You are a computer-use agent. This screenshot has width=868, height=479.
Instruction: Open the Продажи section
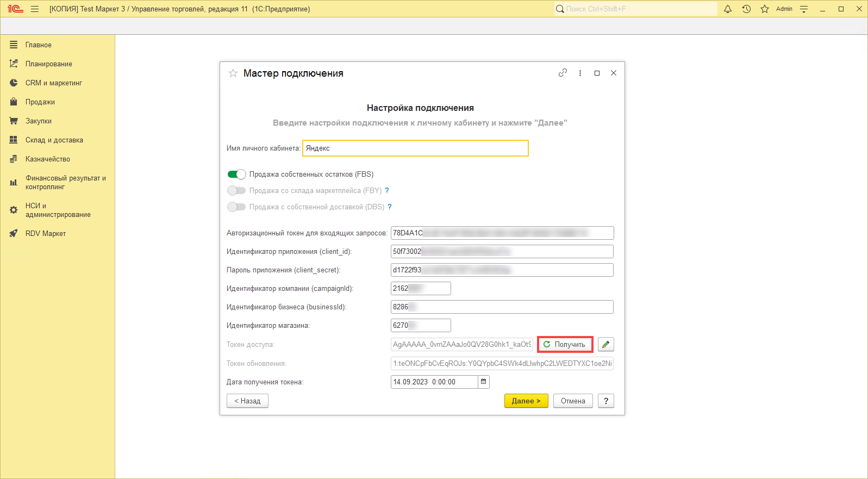point(40,102)
